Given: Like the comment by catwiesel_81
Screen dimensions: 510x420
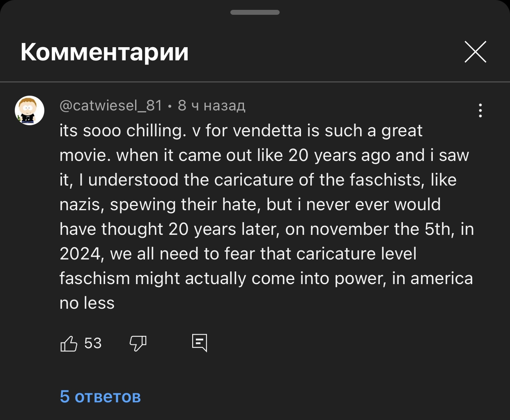Looking at the screenshot, I should 69,344.
